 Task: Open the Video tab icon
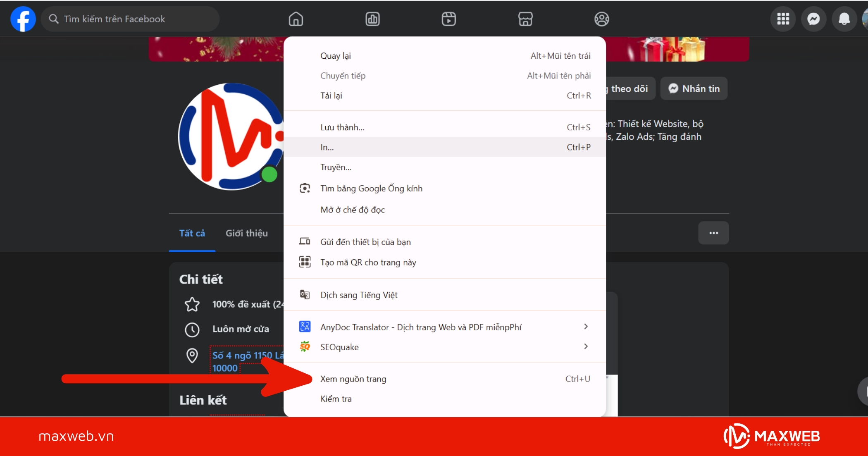coord(448,19)
